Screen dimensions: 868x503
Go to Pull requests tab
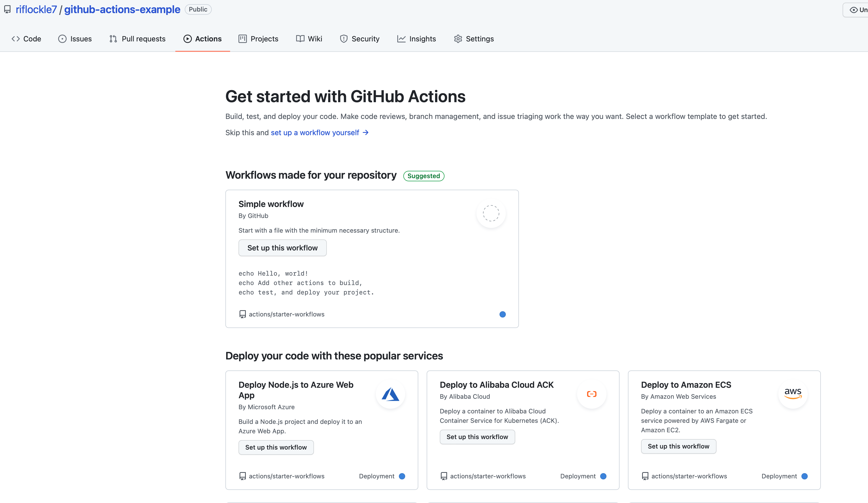(x=137, y=39)
